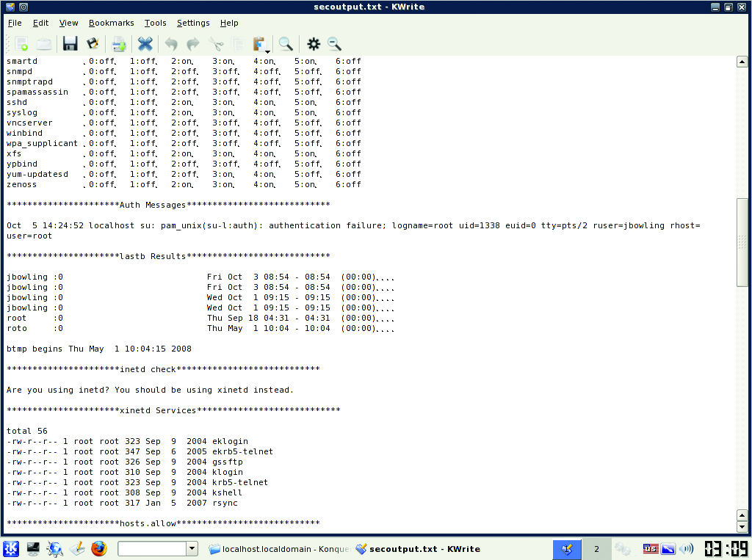Click the Save As toolbar icon

point(93,44)
